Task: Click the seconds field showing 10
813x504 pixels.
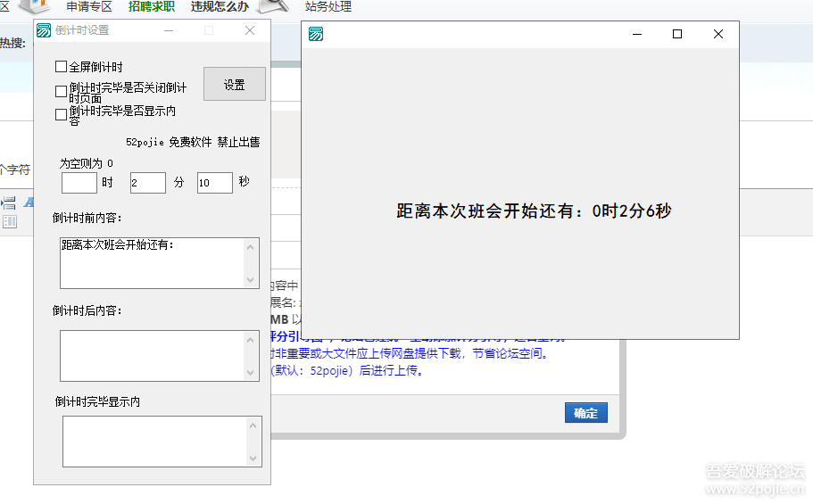Action: [215, 183]
